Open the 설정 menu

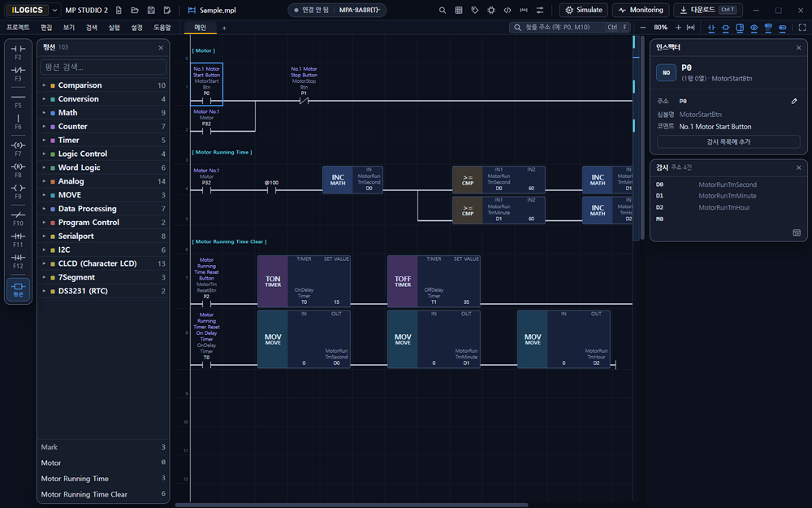(x=136, y=28)
